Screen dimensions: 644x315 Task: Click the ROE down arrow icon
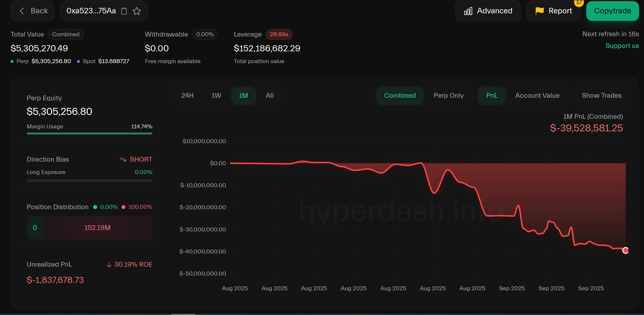click(x=109, y=264)
